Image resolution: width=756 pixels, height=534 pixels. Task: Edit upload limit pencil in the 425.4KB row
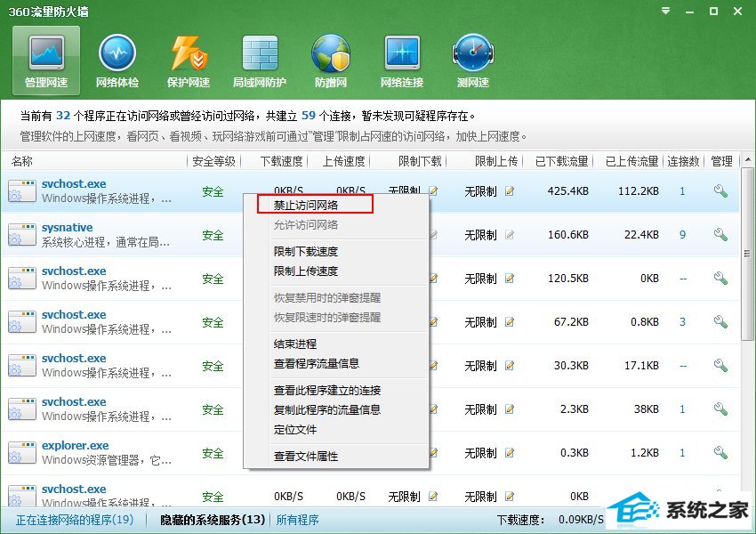pyautogui.click(x=510, y=191)
